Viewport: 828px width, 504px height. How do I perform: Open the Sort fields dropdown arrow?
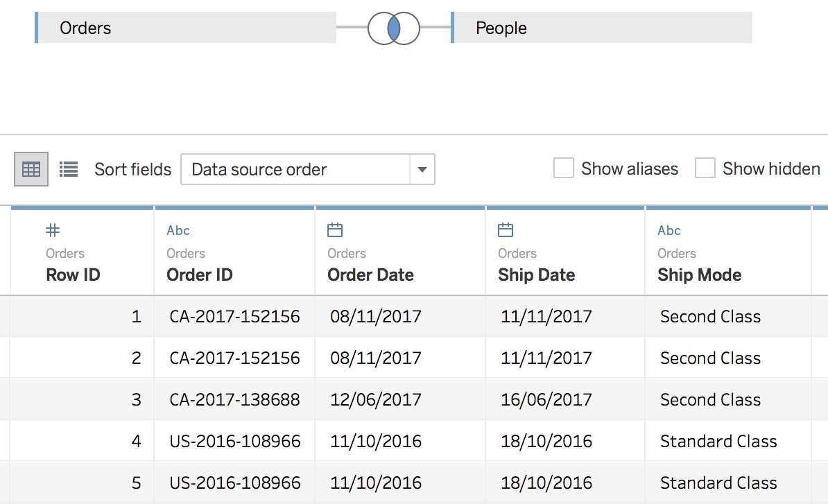[422, 169]
